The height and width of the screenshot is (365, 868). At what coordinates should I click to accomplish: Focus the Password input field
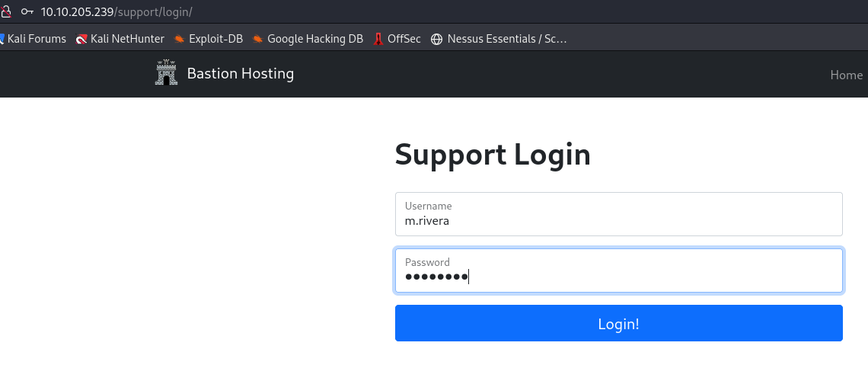[x=618, y=277]
